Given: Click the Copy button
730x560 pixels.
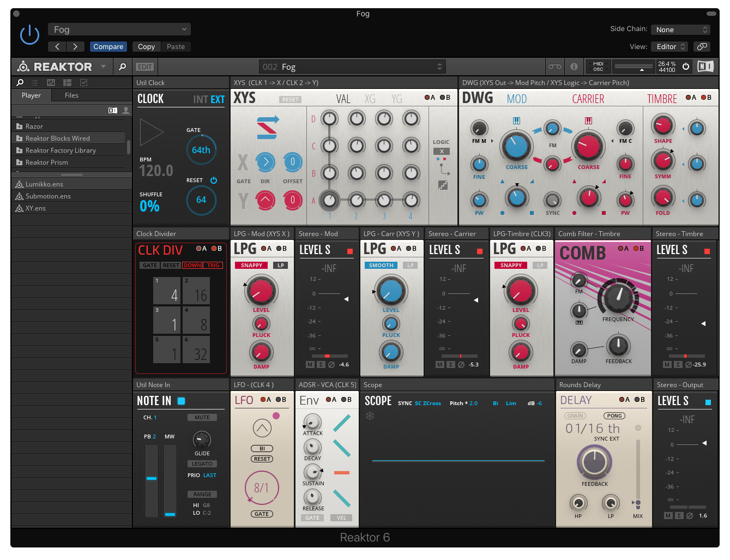Looking at the screenshot, I should (146, 46).
